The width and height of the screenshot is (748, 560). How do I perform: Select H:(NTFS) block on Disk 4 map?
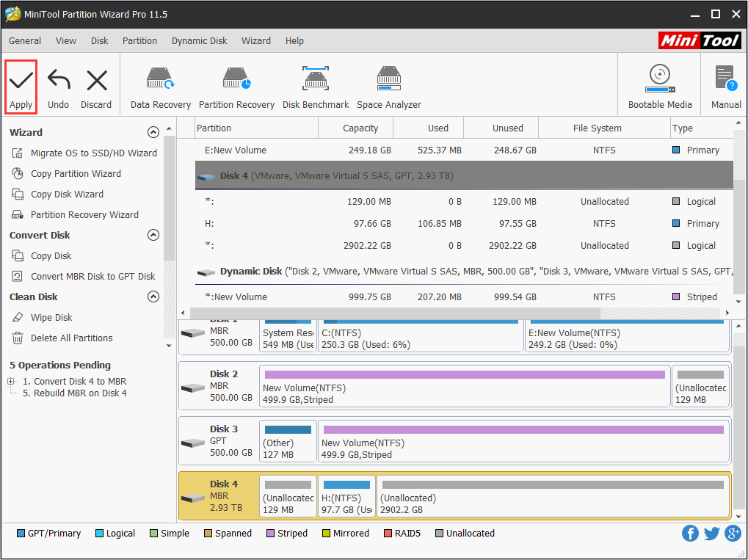point(346,496)
